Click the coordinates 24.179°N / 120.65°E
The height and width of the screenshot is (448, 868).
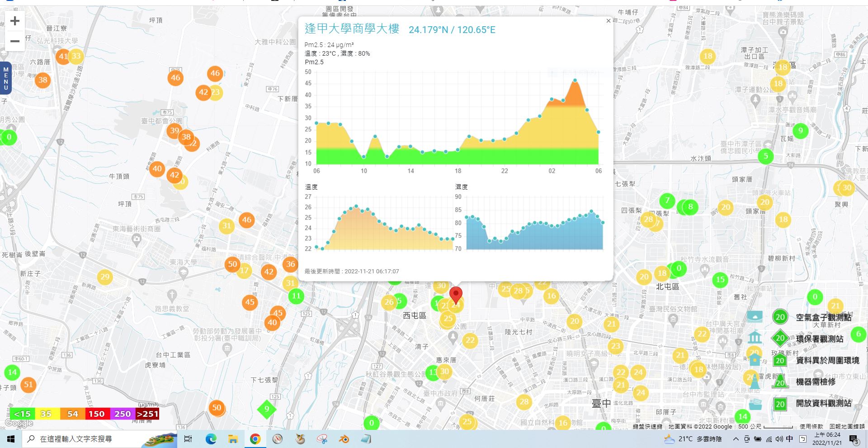452,30
